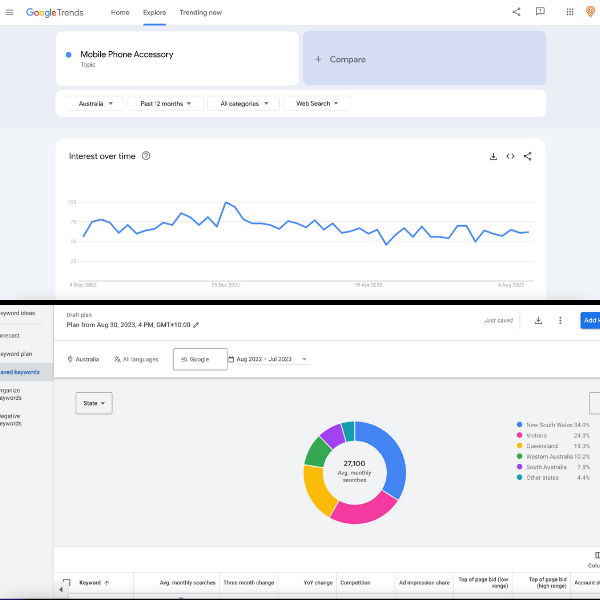Open Keyword plan in the sidebar

point(16,354)
